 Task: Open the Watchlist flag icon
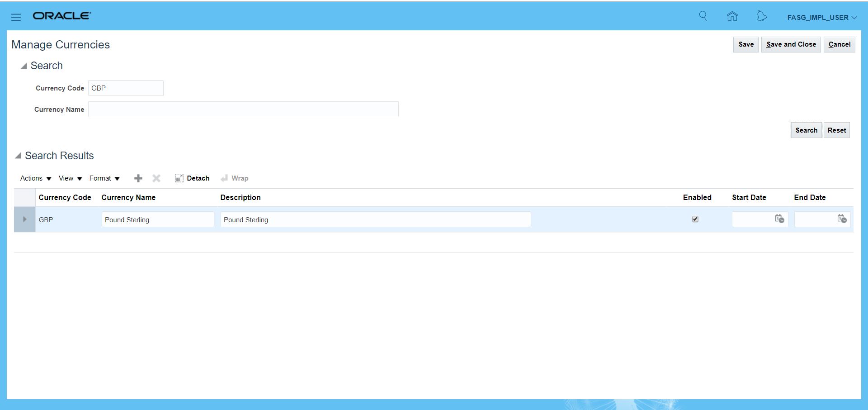(x=762, y=17)
